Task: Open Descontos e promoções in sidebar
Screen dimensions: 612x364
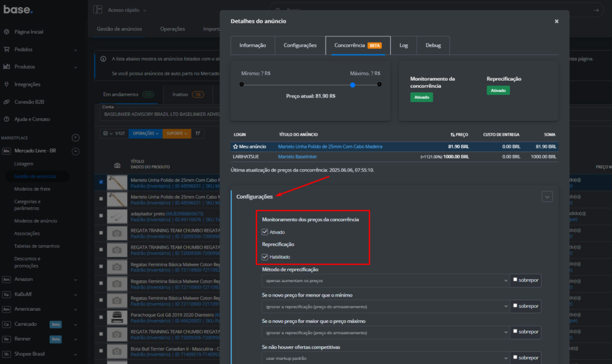Action: pos(27,262)
